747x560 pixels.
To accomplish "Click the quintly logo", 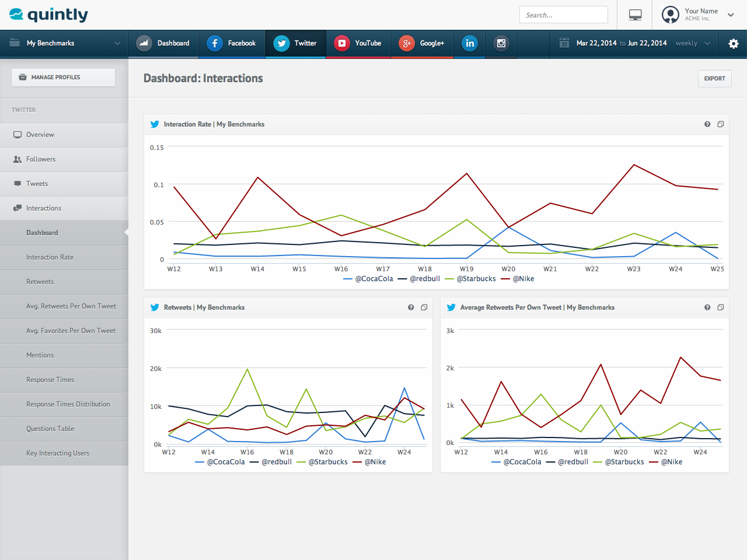I will tap(48, 15).
